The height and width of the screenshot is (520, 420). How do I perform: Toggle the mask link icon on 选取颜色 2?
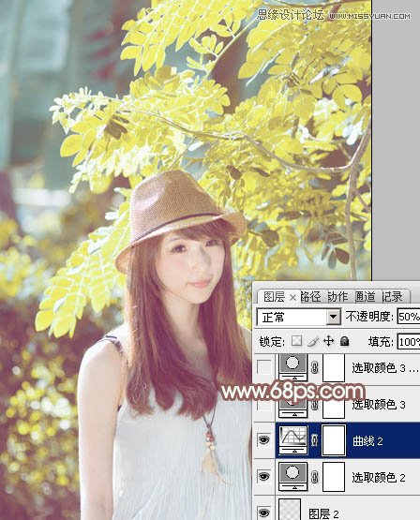pyautogui.click(x=314, y=477)
